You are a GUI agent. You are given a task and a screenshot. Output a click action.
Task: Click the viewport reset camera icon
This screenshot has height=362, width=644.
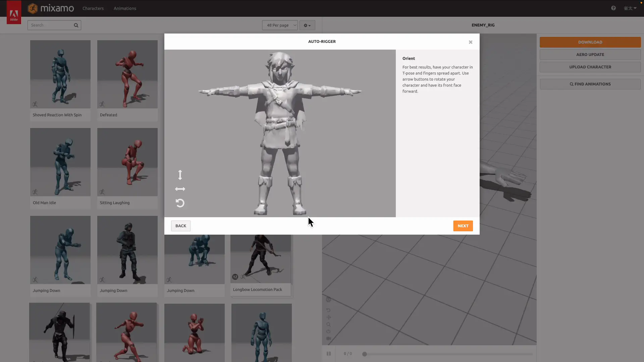pyautogui.click(x=328, y=310)
